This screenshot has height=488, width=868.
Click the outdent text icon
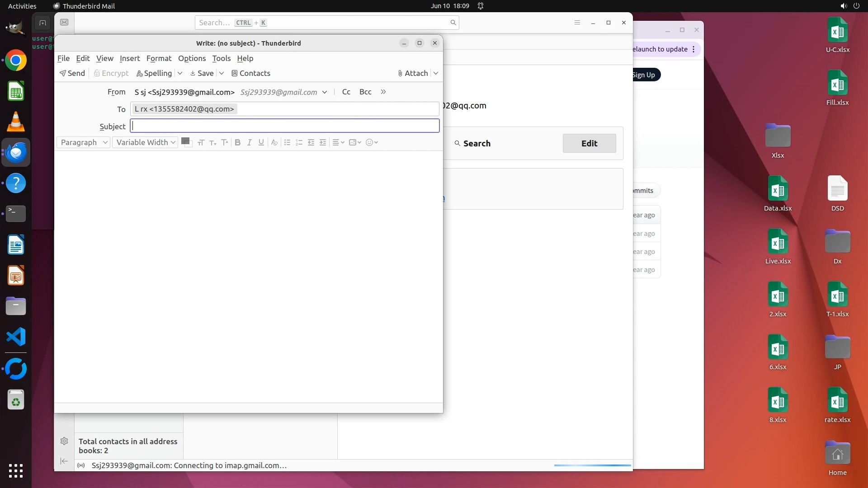311,142
